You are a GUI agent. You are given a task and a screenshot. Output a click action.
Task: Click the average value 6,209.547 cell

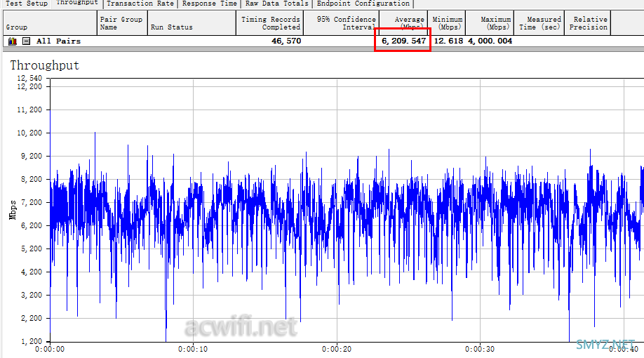(403, 41)
